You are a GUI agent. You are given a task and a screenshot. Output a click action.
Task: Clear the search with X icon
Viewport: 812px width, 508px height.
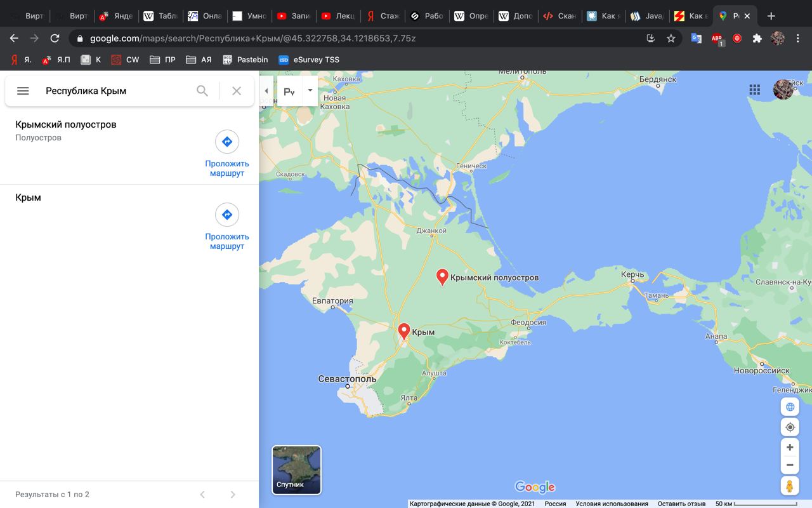point(237,91)
